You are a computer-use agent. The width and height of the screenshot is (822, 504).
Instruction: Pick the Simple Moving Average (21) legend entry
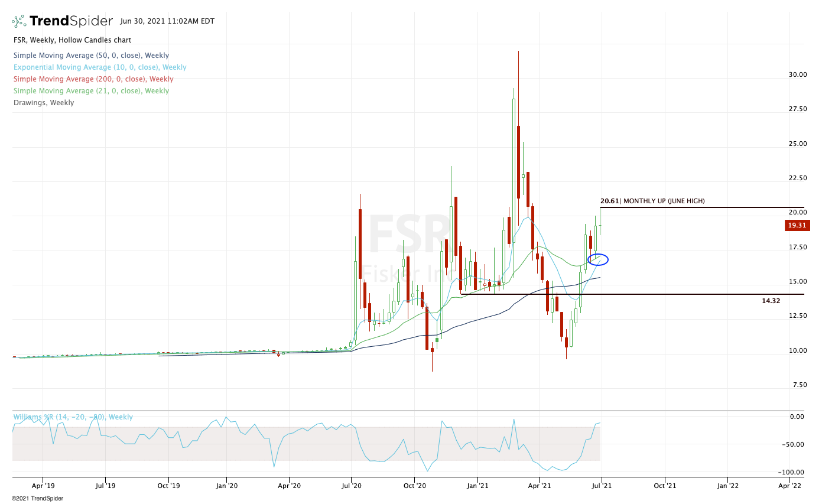click(91, 91)
